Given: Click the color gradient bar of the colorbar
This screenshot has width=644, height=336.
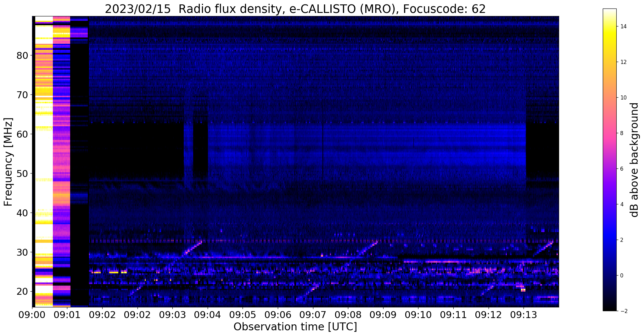Looking at the screenshot, I should (x=609, y=160).
